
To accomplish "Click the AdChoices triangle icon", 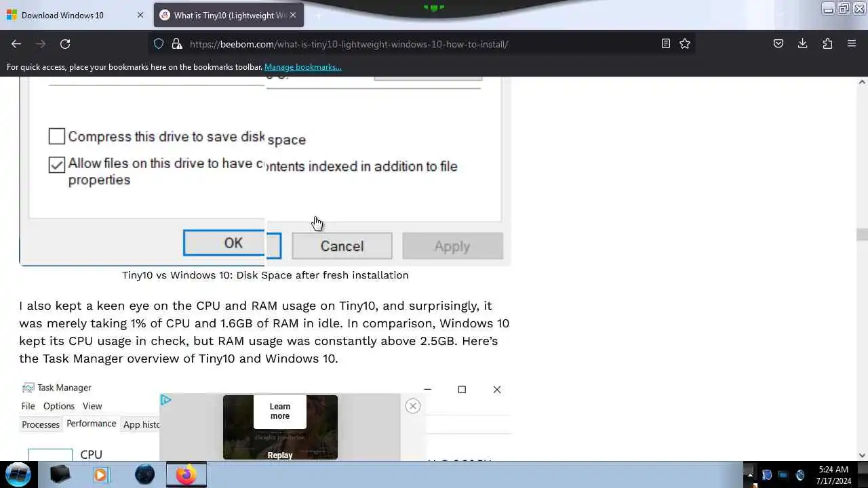I will pyautogui.click(x=165, y=400).
